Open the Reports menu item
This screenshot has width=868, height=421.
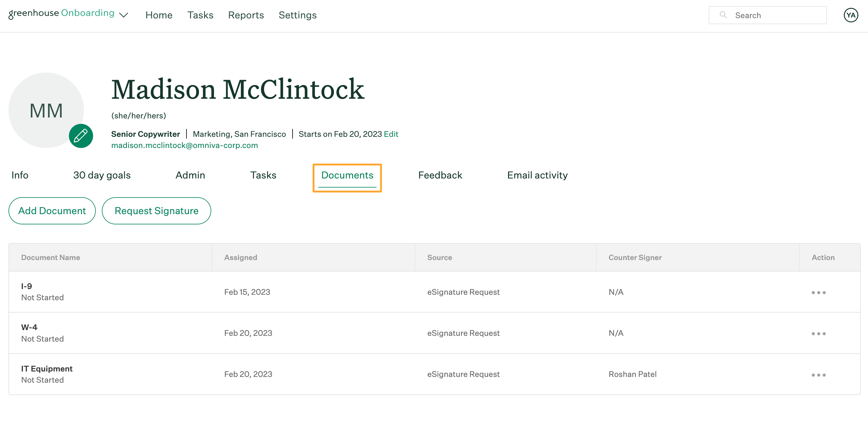point(246,15)
